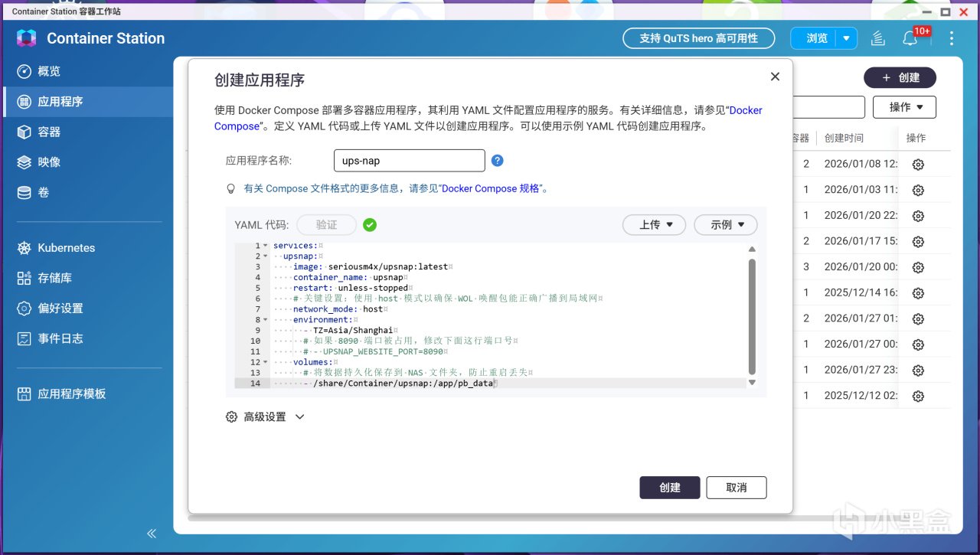Image resolution: width=980 pixels, height=555 pixels.
Task: Click the help question mark icon
Action: pyautogui.click(x=498, y=161)
